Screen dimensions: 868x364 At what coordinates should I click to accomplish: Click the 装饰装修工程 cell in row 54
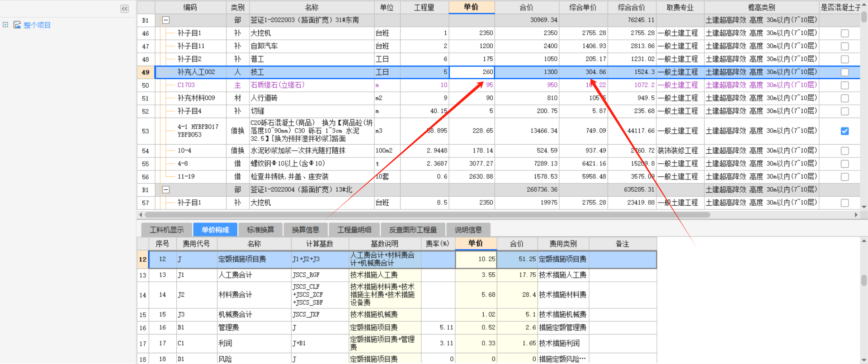pyautogui.click(x=680, y=151)
